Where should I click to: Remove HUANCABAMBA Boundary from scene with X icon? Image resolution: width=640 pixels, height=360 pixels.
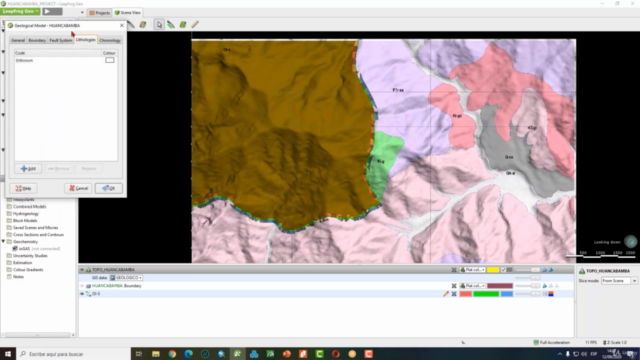[x=454, y=286]
